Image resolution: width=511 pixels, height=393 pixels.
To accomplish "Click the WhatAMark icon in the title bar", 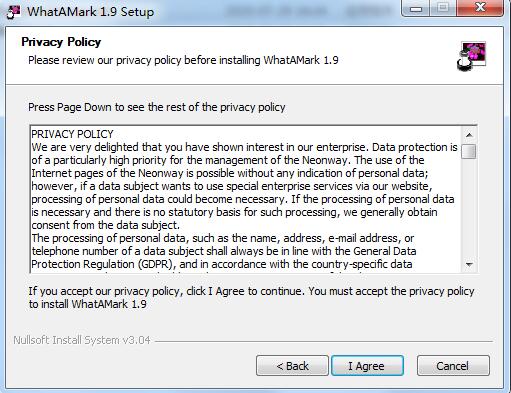I will 13,12.
